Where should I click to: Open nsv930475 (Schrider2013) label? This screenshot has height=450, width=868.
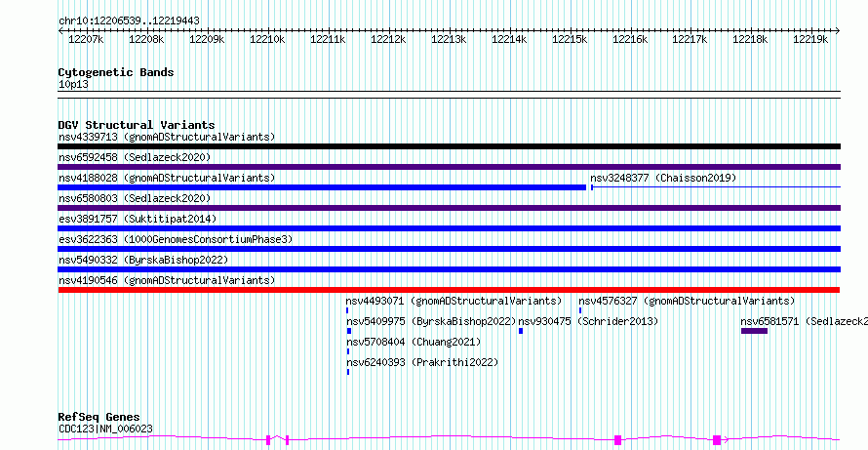[588, 321]
